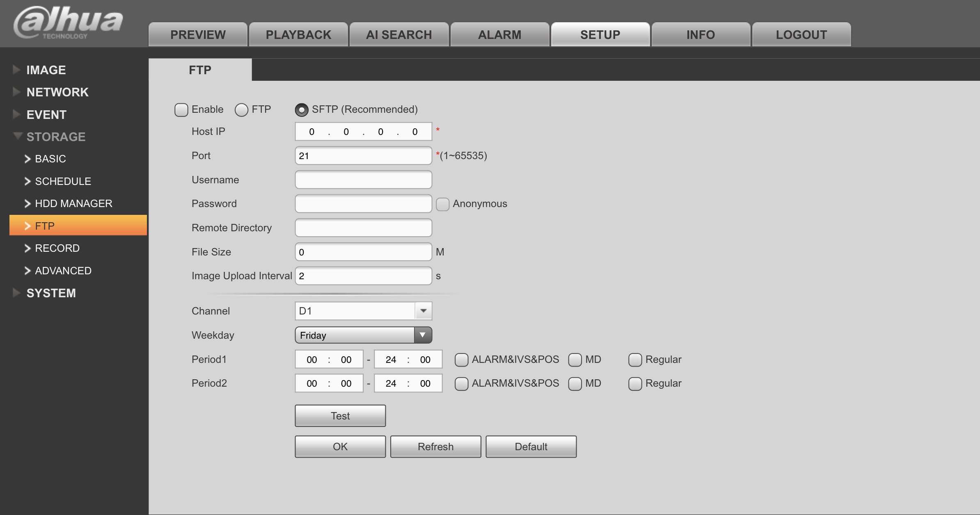
Task: Open the ADVANCED storage page
Action: (x=63, y=271)
